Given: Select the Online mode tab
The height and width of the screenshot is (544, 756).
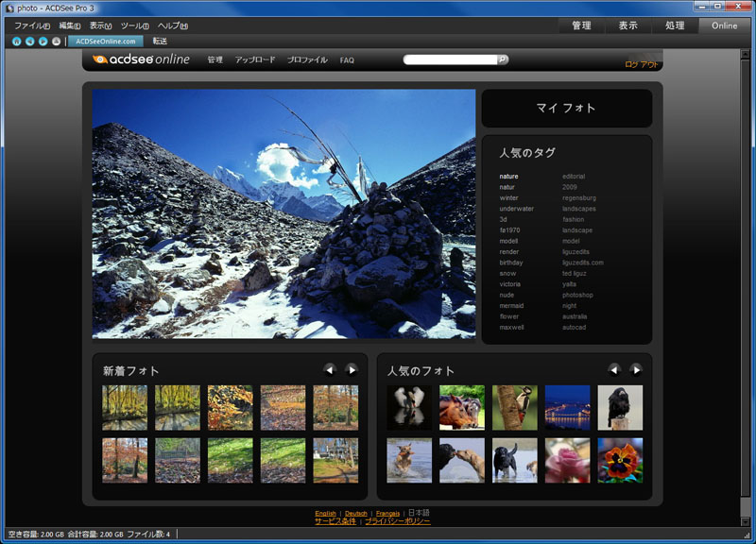Looking at the screenshot, I should [725, 25].
